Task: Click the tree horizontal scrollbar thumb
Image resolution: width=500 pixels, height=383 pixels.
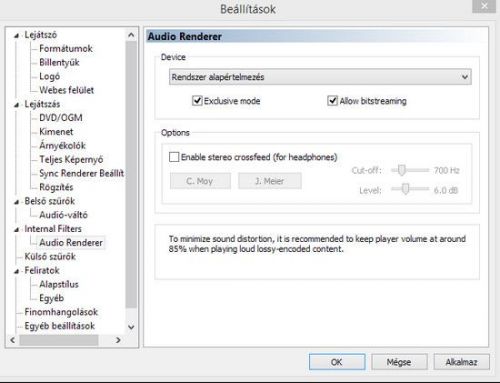Action: click(59, 340)
